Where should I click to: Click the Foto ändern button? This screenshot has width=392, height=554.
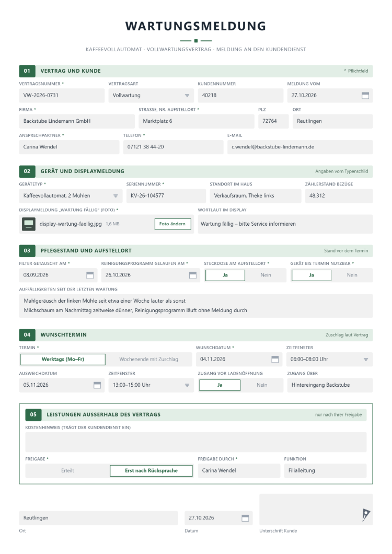point(173,224)
